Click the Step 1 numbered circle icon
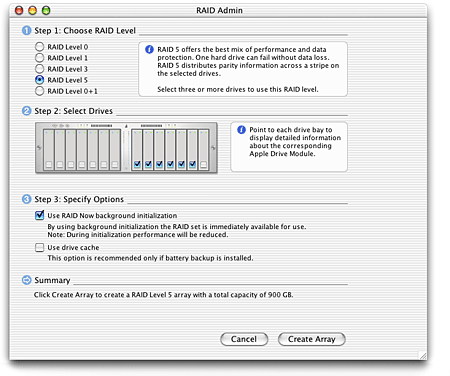 [x=27, y=31]
